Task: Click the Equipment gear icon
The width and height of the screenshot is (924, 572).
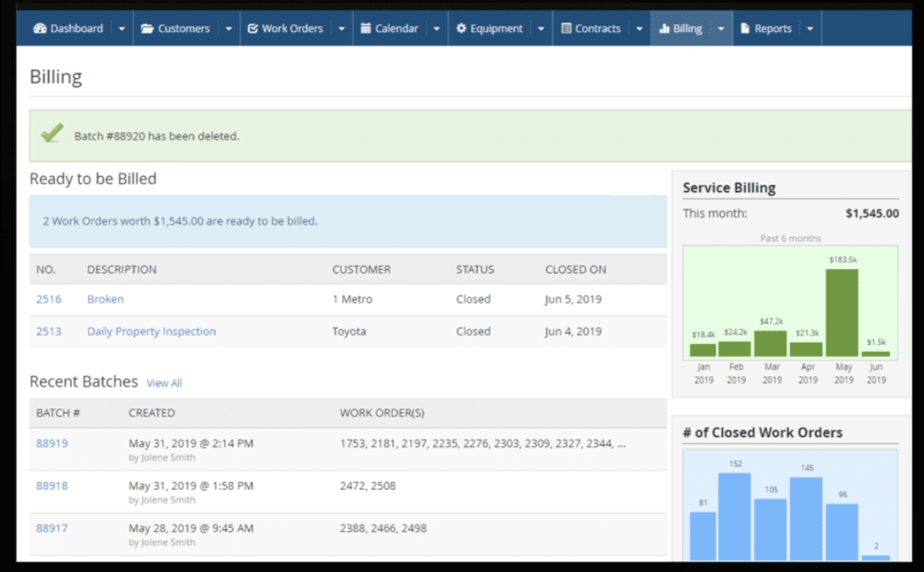Action: 461,28
